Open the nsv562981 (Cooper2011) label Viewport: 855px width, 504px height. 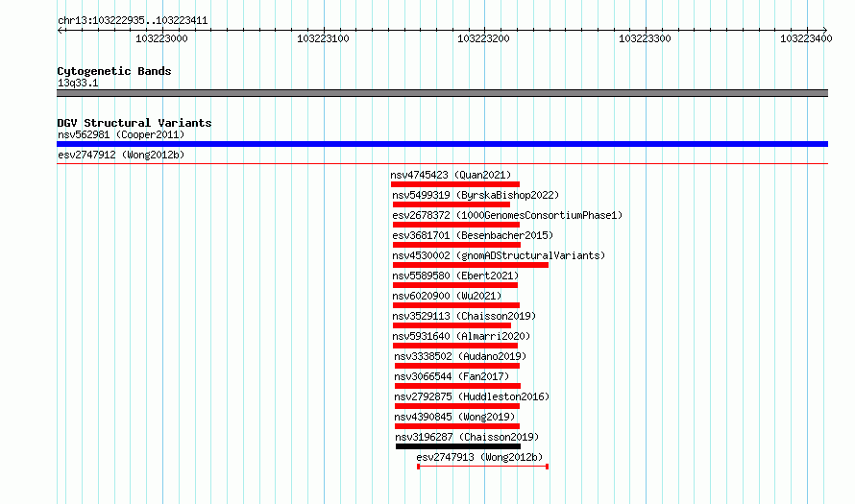pyautogui.click(x=121, y=134)
